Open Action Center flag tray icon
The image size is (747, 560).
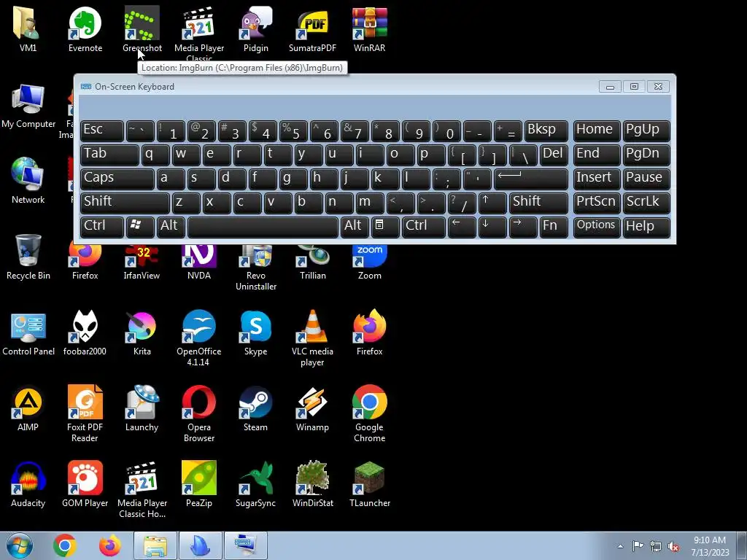(638, 546)
